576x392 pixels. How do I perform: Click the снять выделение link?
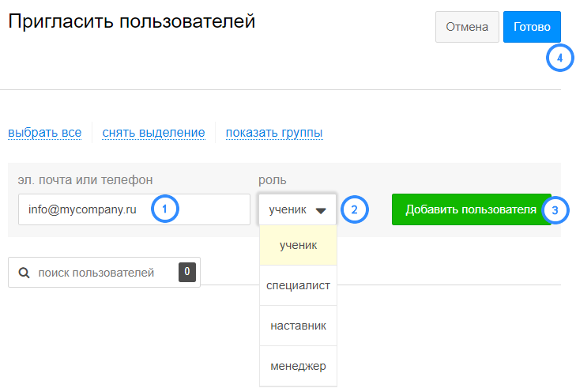153,133
